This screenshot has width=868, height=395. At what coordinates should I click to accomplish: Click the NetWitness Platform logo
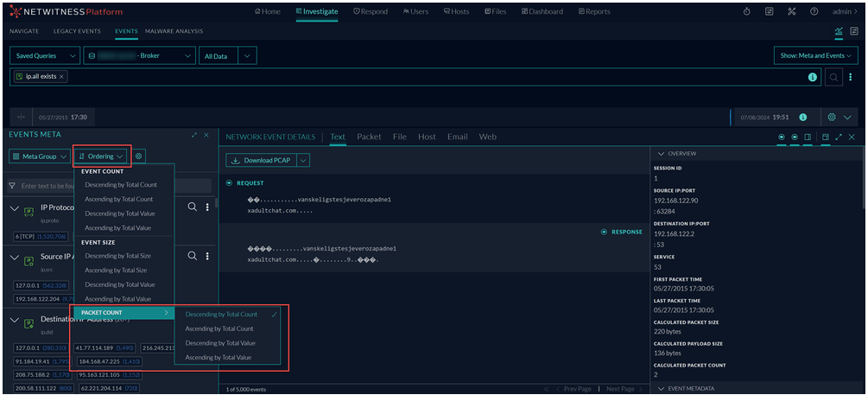coord(67,11)
